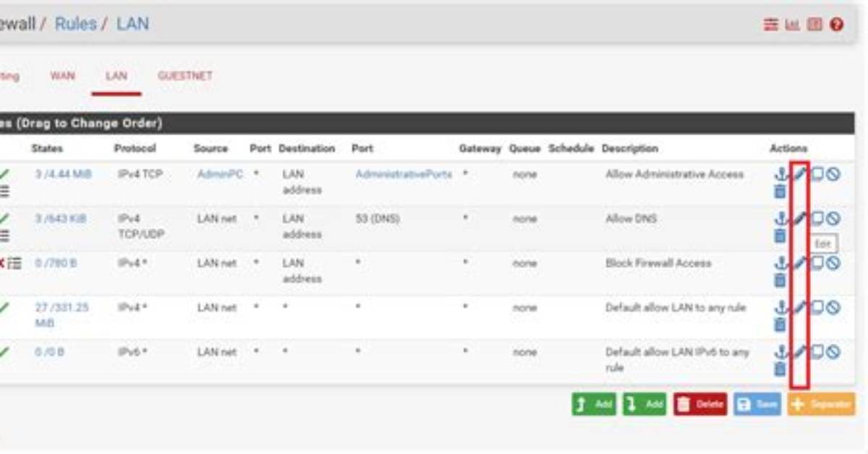Click anchor icon for Default allow LAN to any rule
Image resolution: width=868 pixels, height=454 pixels.
click(x=780, y=307)
